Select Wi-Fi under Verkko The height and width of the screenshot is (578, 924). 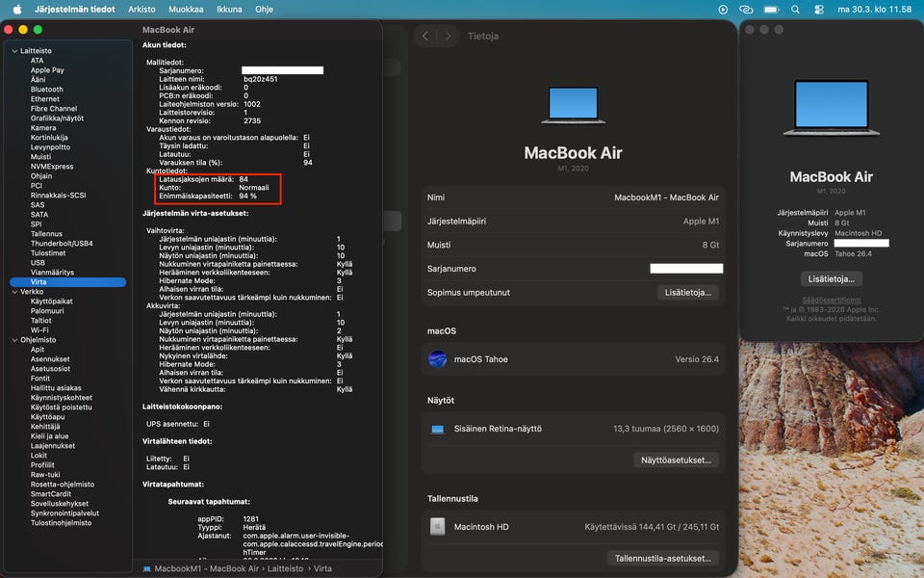(39, 329)
